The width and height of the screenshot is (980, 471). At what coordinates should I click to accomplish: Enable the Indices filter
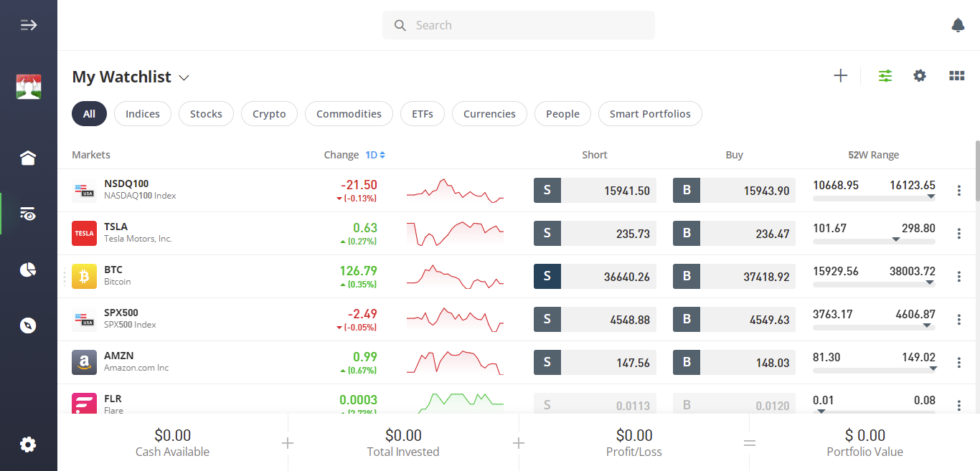142,113
